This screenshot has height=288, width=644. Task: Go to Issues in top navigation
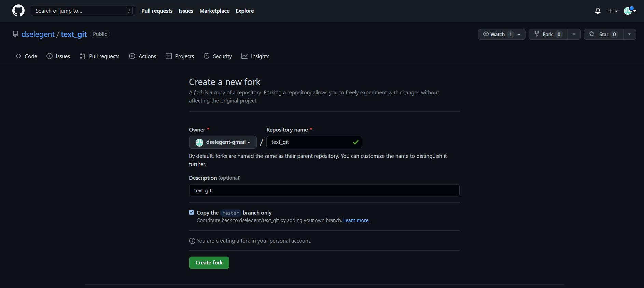pos(186,11)
